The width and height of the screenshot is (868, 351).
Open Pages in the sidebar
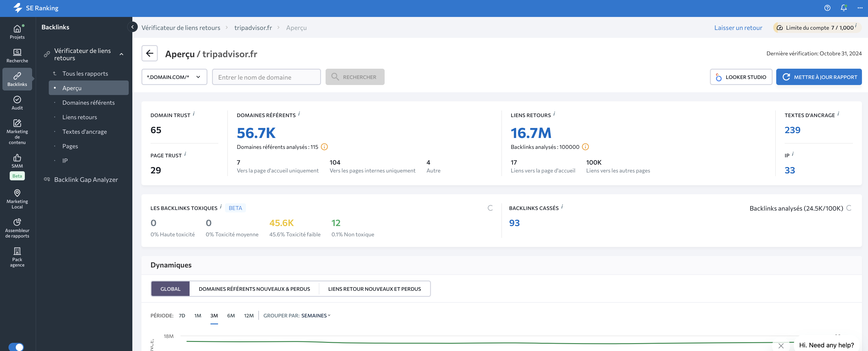pos(70,146)
